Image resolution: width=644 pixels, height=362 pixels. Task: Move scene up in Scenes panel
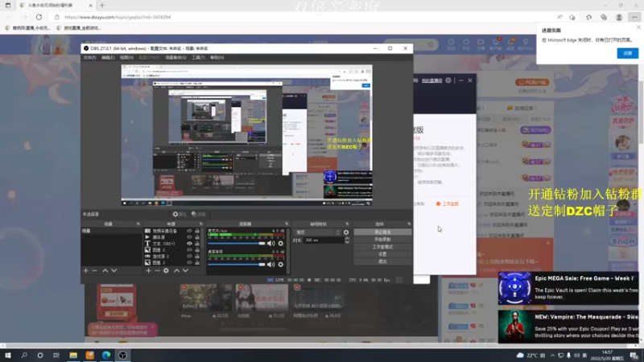[105, 271]
